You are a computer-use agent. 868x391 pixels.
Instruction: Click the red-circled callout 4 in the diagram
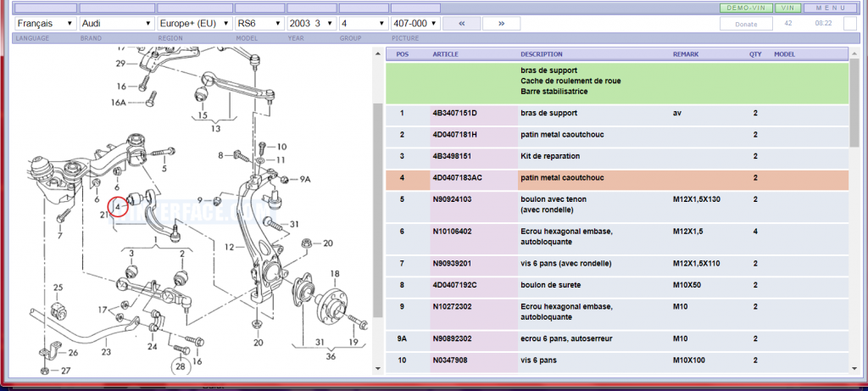(x=119, y=205)
